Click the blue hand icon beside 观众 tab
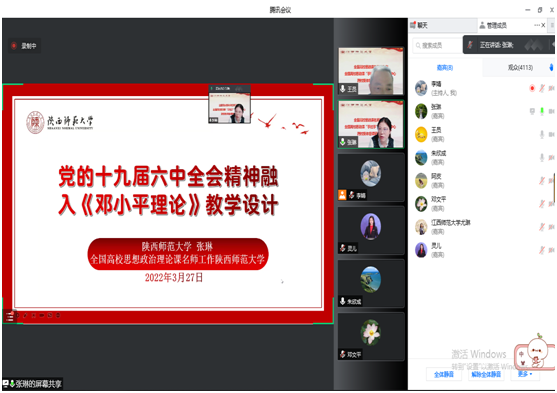This screenshot has width=557, height=393. click(551, 67)
